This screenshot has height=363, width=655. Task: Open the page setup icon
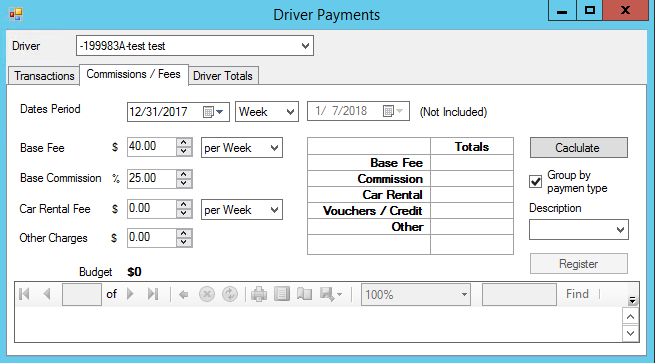pos(305,294)
